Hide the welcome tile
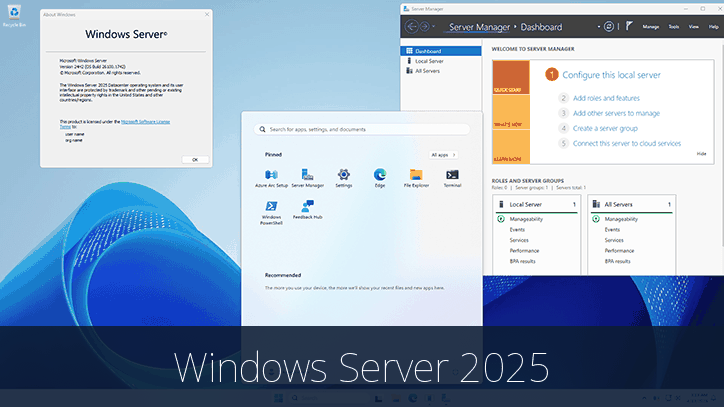This screenshot has width=724, height=407. point(701,154)
